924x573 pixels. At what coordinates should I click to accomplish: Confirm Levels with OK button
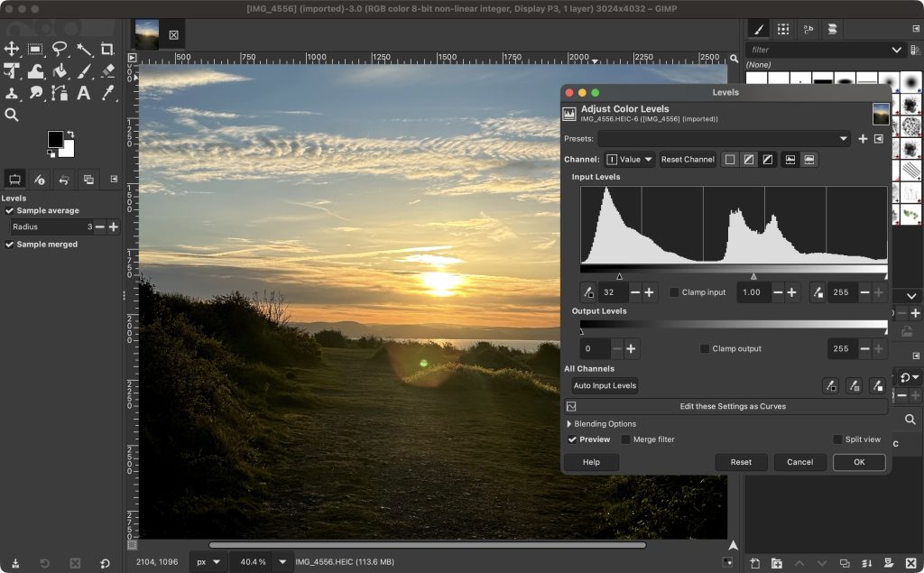pos(859,462)
